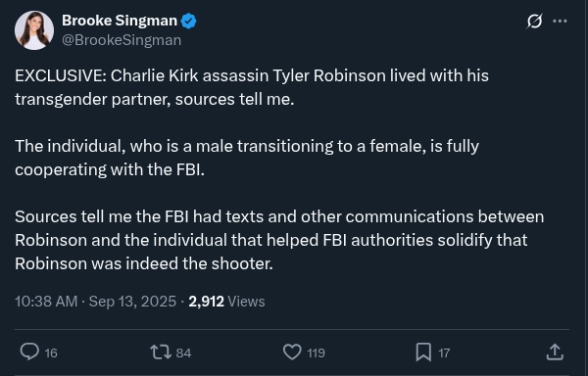Click the Grok slashed-circle icon
Screen dimensions: 588x376
(534, 21)
